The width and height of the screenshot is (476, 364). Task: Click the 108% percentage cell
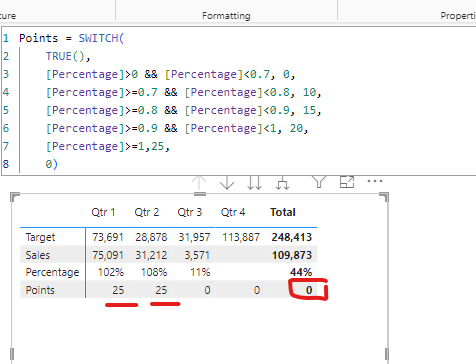(x=154, y=272)
